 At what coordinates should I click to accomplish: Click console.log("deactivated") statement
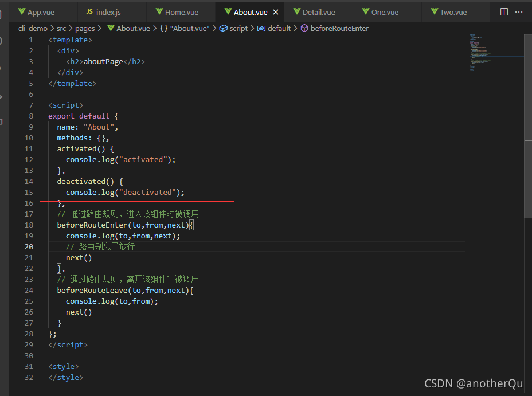[125, 193]
